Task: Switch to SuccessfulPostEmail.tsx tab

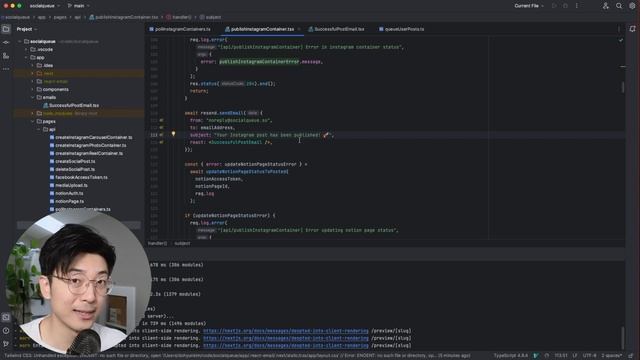Action: [336, 29]
